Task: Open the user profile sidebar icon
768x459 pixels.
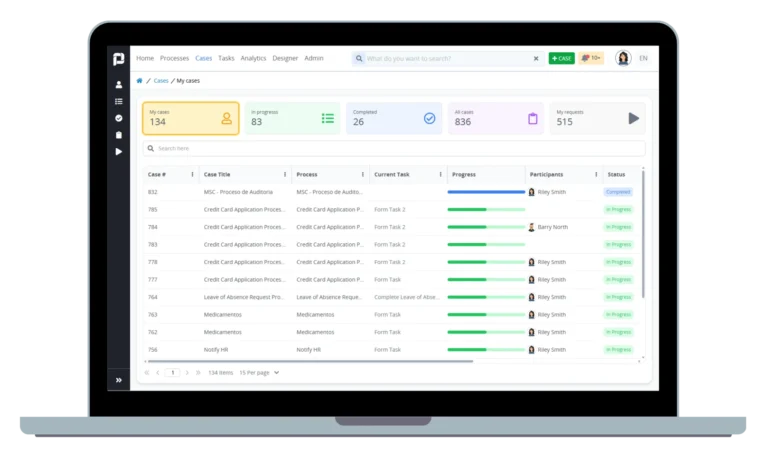Action: coord(119,85)
